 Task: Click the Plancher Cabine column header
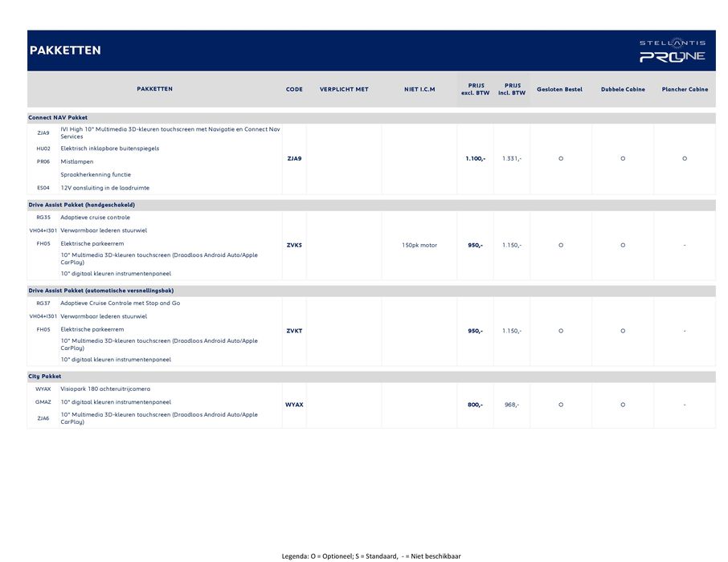point(685,89)
